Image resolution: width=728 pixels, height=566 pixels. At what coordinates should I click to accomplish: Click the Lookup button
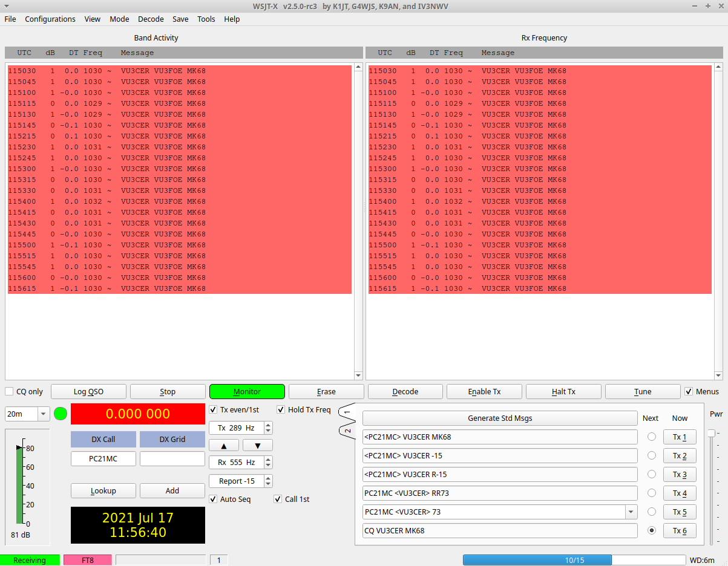[x=103, y=491]
